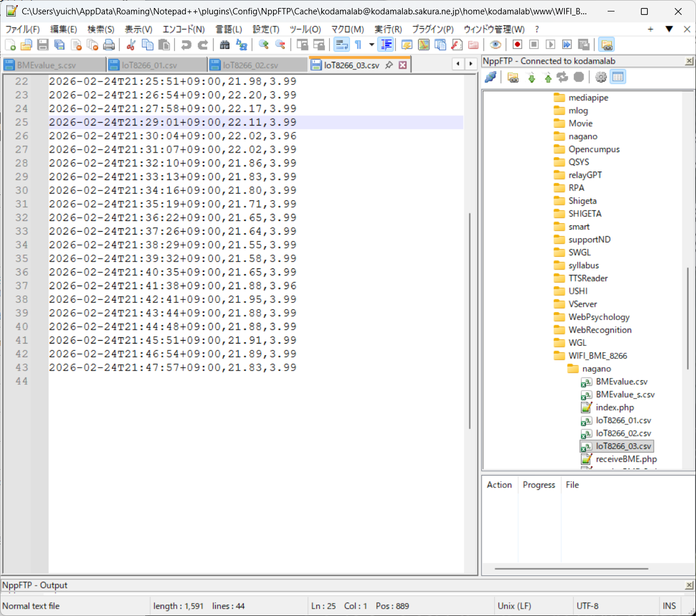Viewport: 696px width, 616px height.
Task: Toggle indent guide display button
Action: pyautogui.click(x=386, y=45)
